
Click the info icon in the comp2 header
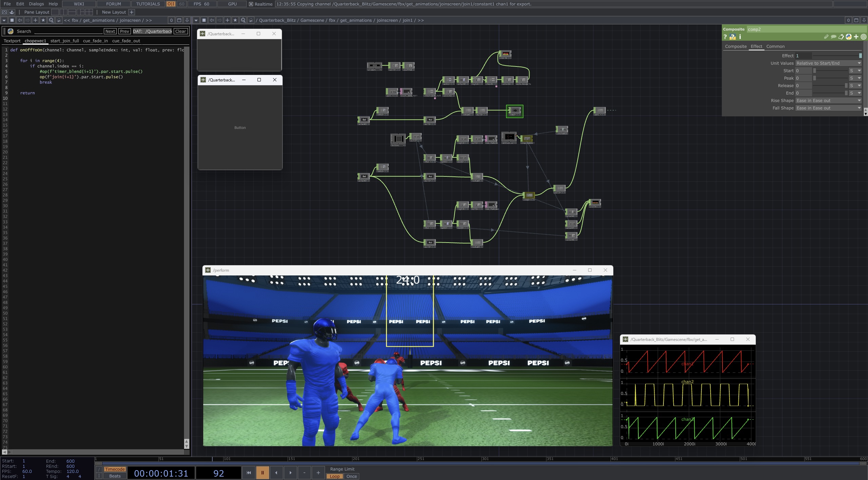pos(740,37)
